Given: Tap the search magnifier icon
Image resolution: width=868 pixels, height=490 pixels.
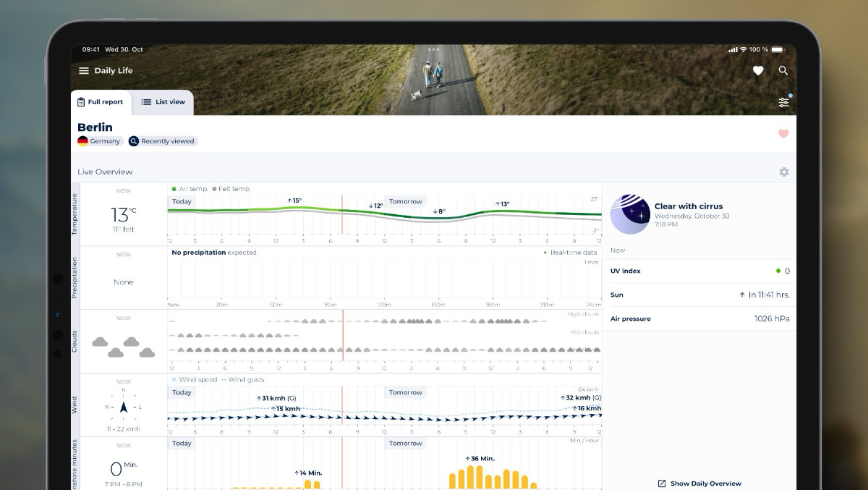Looking at the screenshot, I should [x=783, y=71].
